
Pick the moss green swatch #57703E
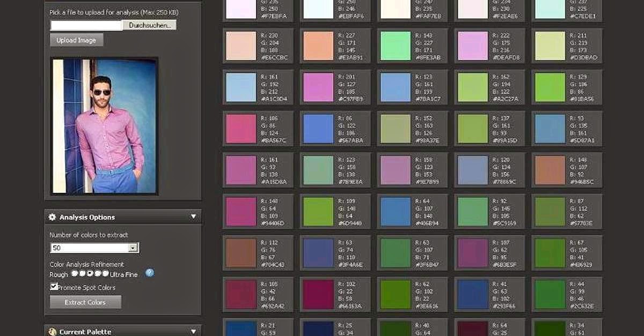[550, 211]
